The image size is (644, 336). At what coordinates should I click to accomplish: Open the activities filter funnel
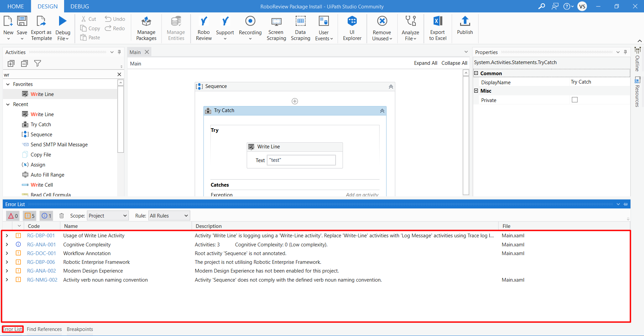38,63
